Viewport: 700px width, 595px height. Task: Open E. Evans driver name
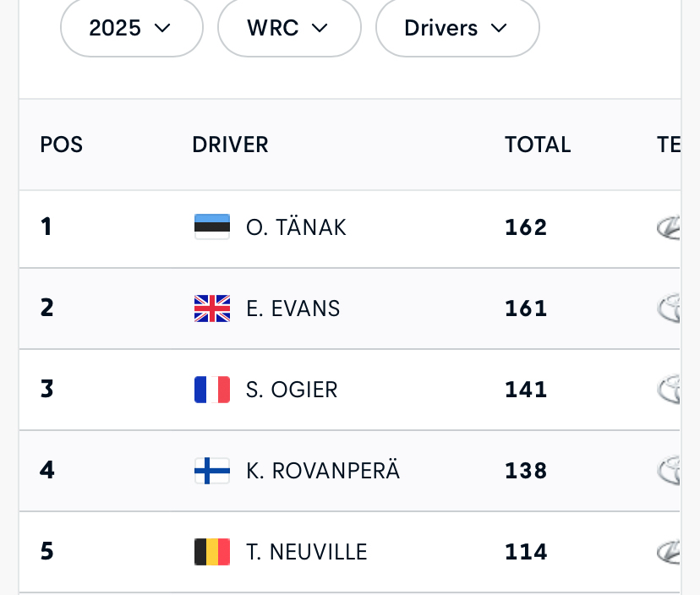click(293, 308)
